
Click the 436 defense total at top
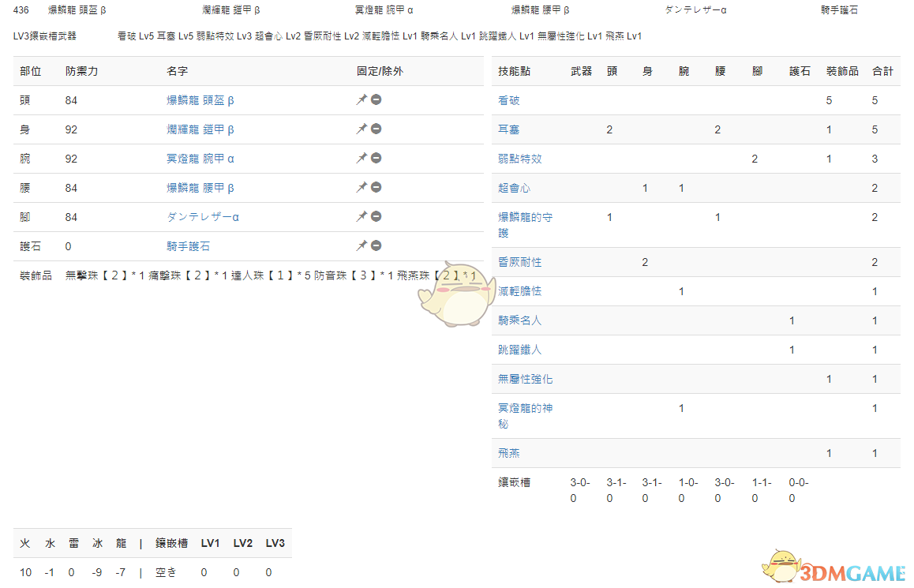[21, 10]
